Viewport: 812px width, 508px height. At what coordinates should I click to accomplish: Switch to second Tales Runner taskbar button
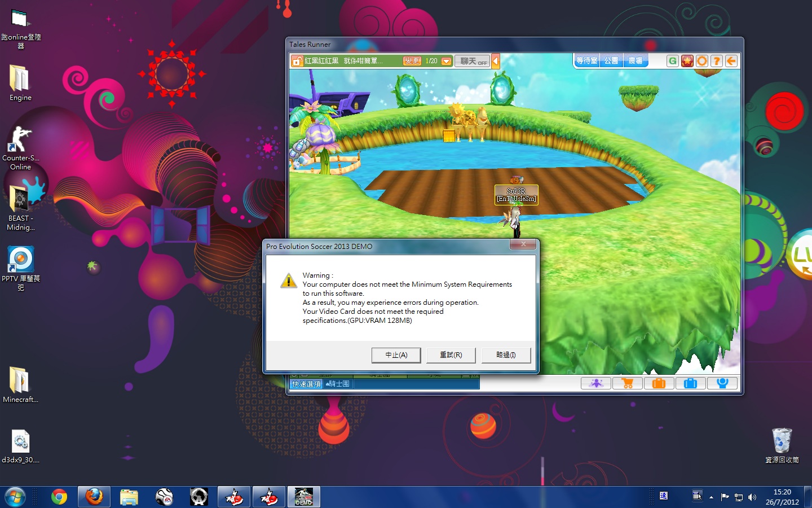(269, 497)
